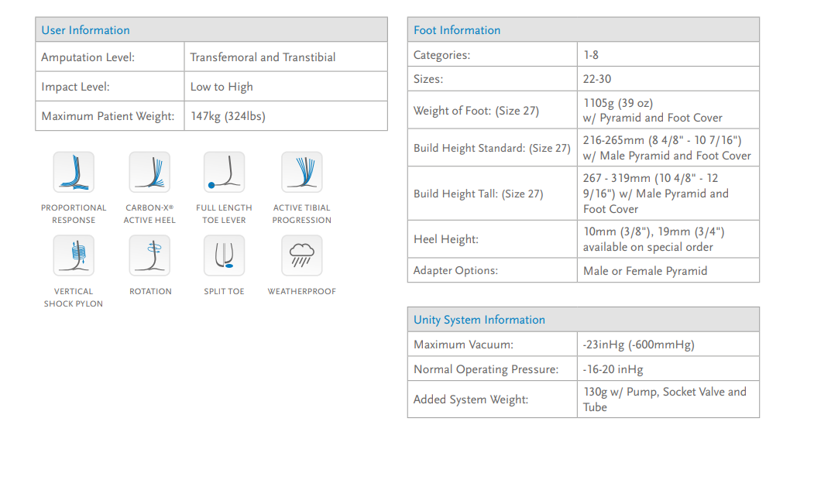The width and height of the screenshot is (814, 504).
Task: Click the 'WEATHERPROOF' caption text
Action: point(301,291)
